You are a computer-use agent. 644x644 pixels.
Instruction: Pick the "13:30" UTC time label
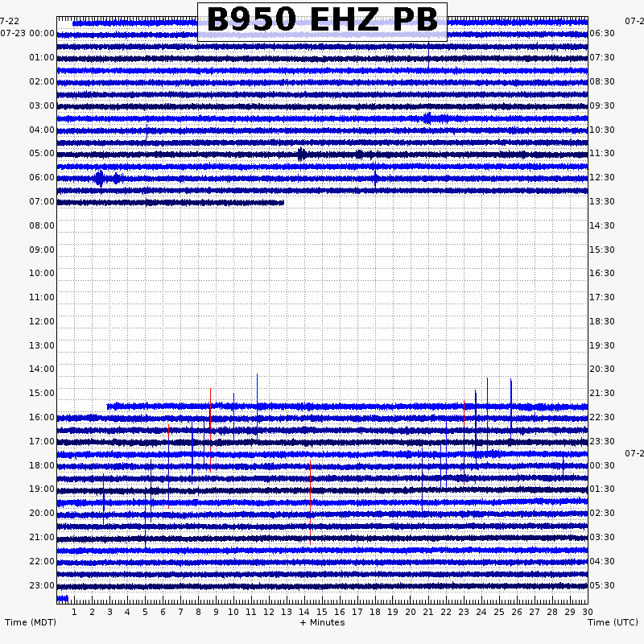[x=602, y=202]
